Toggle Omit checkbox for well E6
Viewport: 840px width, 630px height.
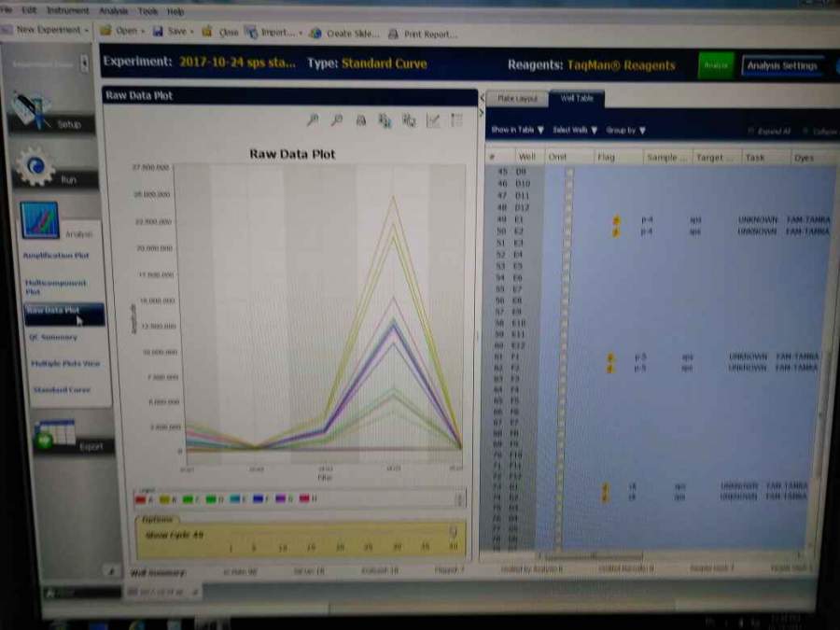[x=567, y=277]
